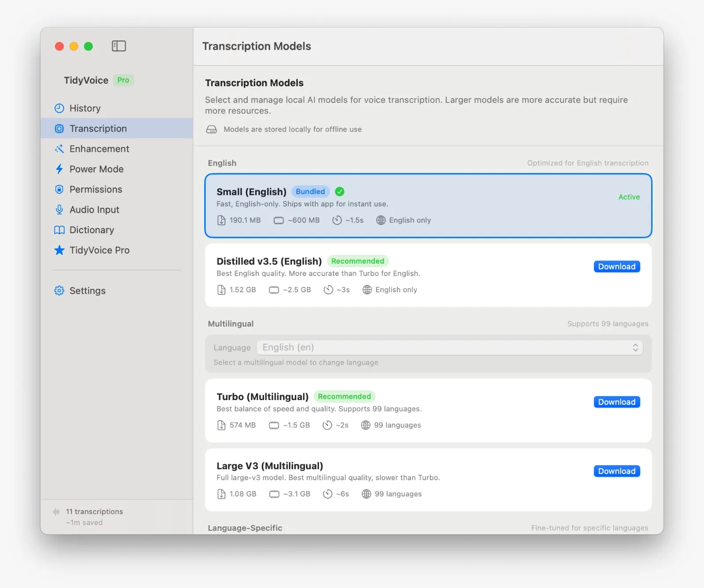Click the Recommended badge on Turbo (Multilingual)
Screen dimensions: 704x588
[x=345, y=397]
